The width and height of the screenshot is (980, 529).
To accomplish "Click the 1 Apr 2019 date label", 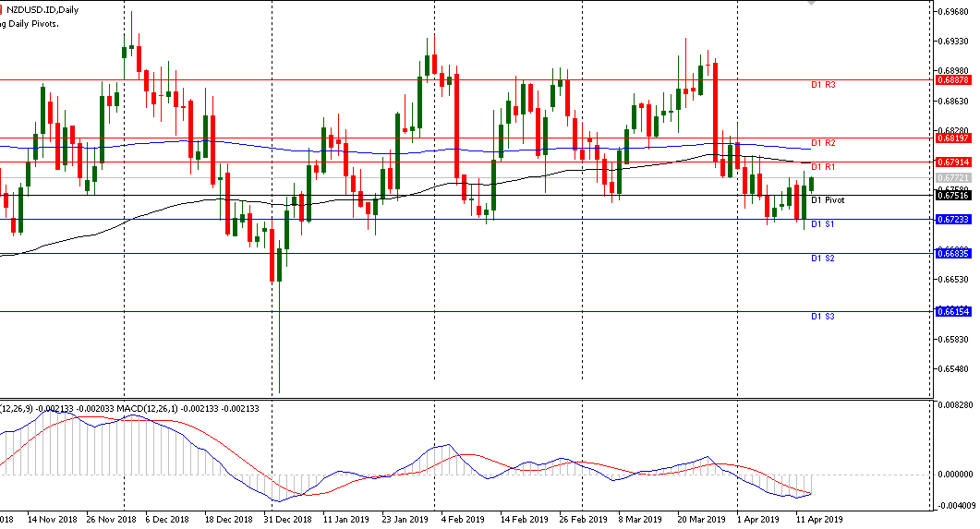I will (x=758, y=519).
